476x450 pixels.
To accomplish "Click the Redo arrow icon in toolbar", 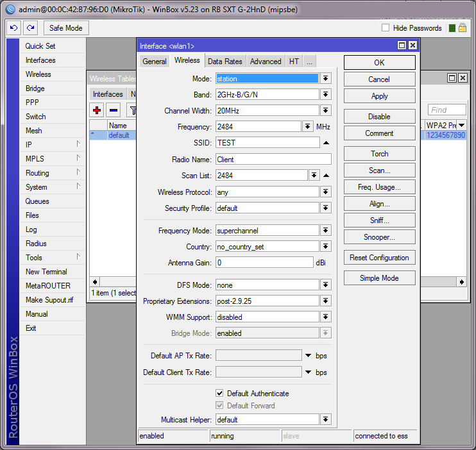I will (30, 28).
